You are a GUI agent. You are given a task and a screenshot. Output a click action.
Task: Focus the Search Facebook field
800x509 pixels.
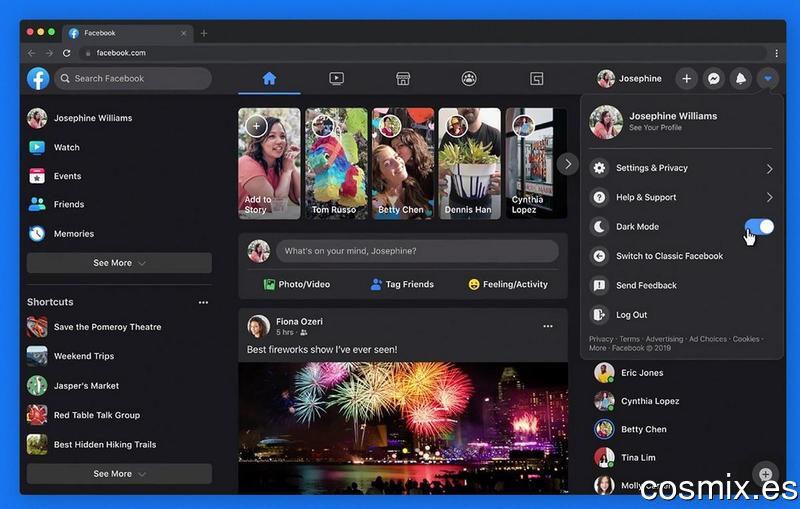[x=133, y=79]
